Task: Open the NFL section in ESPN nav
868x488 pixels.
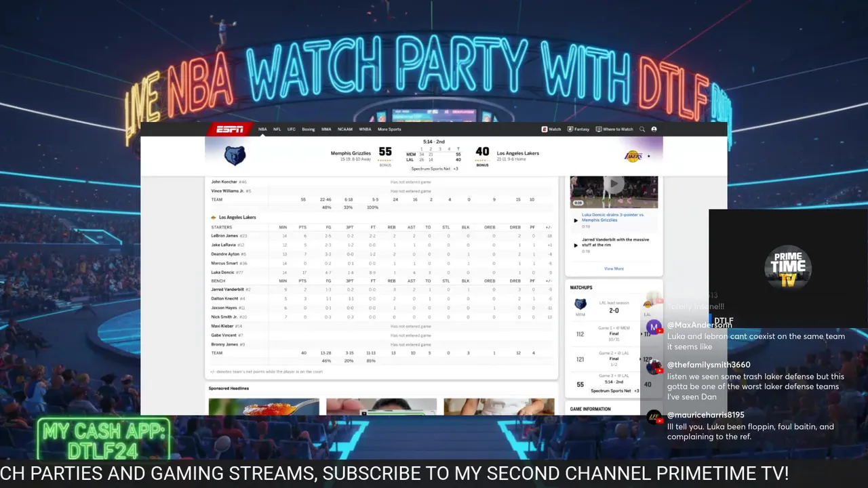Action: click(277, 129)
